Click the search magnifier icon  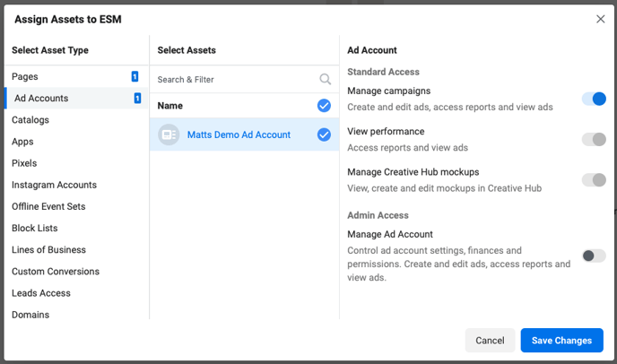point(325,79)
